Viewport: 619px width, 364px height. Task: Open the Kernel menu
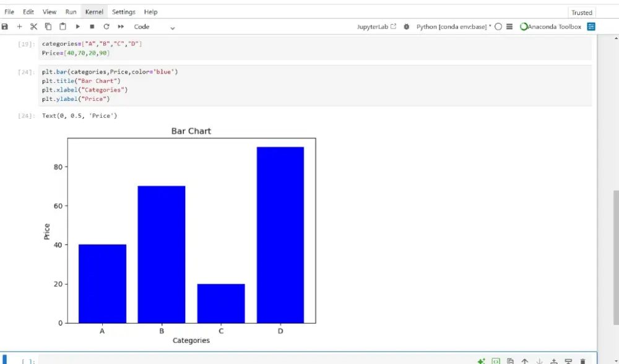coord(94,11)
